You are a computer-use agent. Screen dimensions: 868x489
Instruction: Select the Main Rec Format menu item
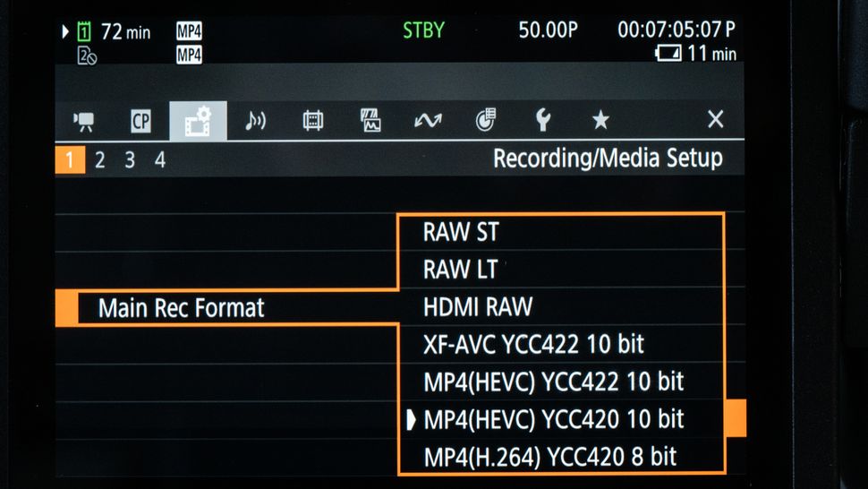[182, 309]
